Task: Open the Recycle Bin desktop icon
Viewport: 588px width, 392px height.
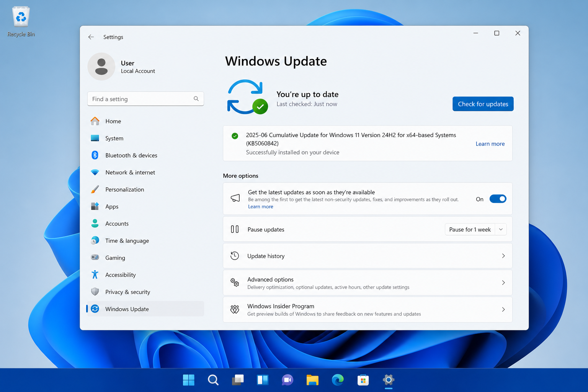Action: click(x=21, y=21)
